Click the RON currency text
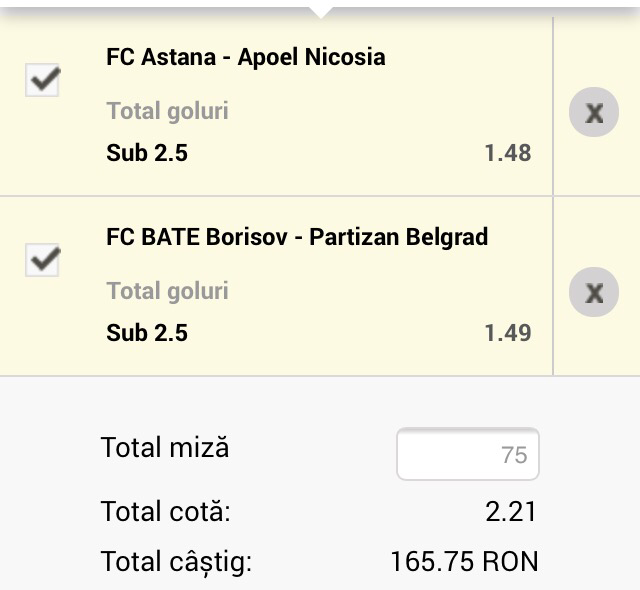The image size is (640, 590). (x=510, y=562)
